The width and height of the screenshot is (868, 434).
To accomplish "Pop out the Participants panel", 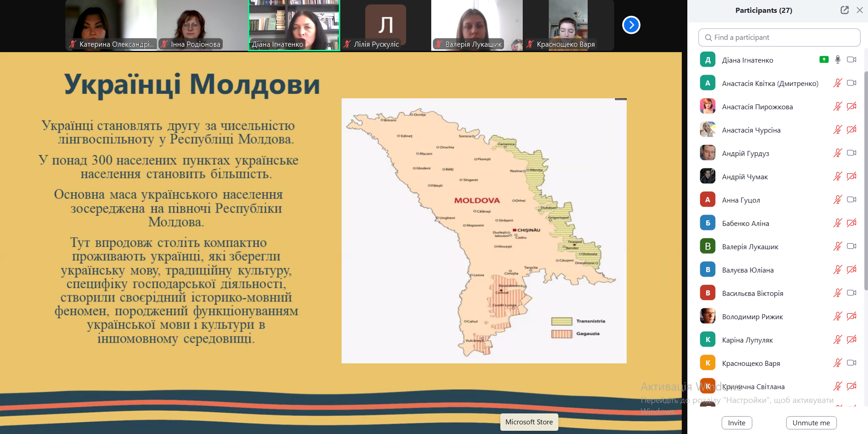I will 844,10.
